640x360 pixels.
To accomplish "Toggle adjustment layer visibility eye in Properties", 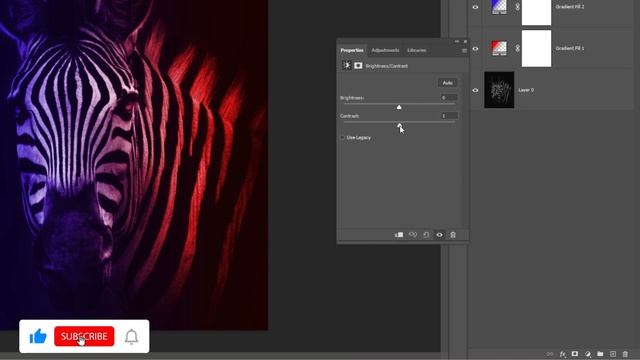I will coord(439,235).
